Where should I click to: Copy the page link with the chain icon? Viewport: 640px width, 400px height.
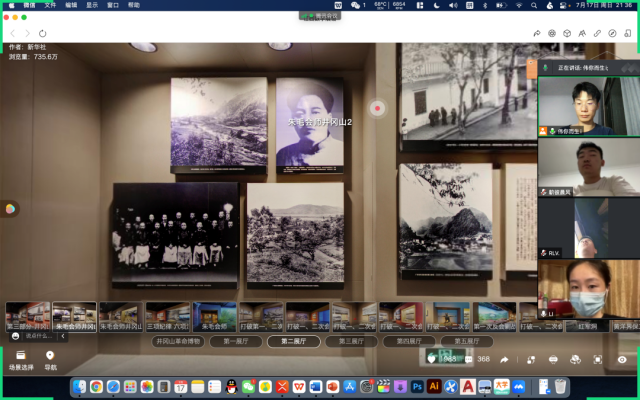pyautogui.click(x=597, y=33)
